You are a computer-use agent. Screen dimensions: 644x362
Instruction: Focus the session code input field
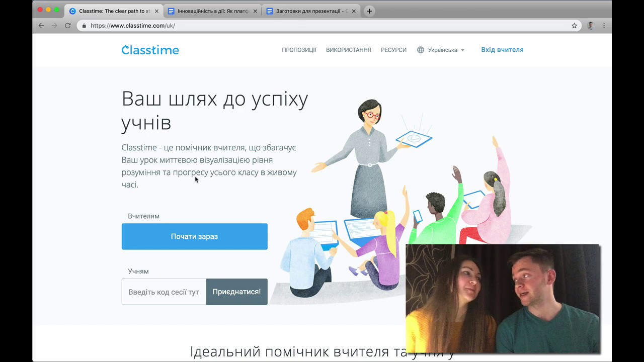coord(164,292)
